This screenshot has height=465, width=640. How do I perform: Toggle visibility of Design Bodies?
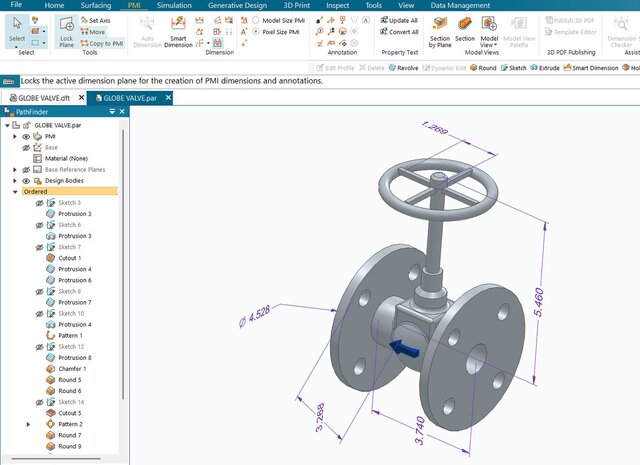26,180
